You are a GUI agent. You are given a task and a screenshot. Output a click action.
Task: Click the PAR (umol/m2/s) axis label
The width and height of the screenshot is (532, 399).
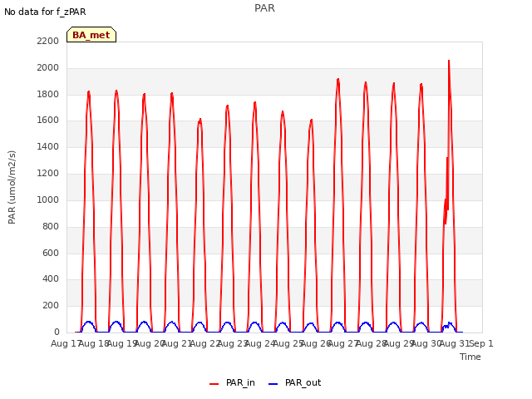(12, 187)
